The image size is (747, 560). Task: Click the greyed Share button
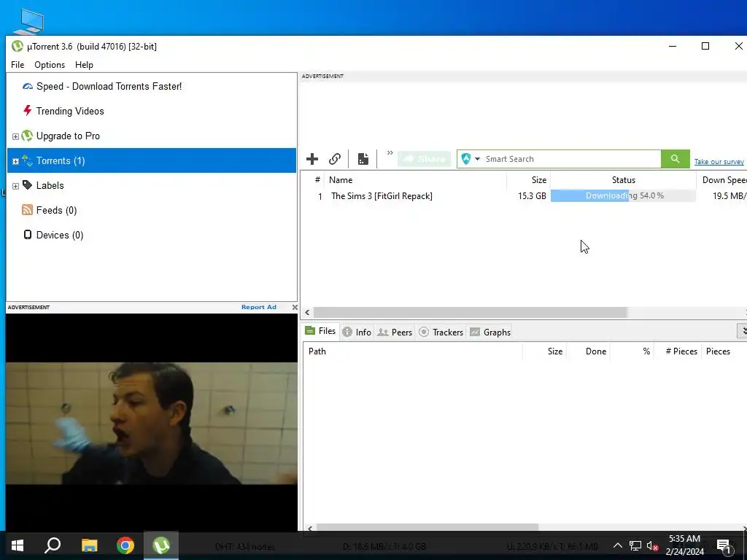[425, 159]
